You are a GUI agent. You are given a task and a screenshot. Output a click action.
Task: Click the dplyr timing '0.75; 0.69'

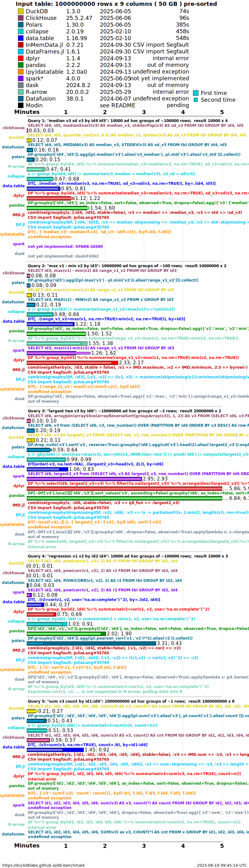coord(70,614)
